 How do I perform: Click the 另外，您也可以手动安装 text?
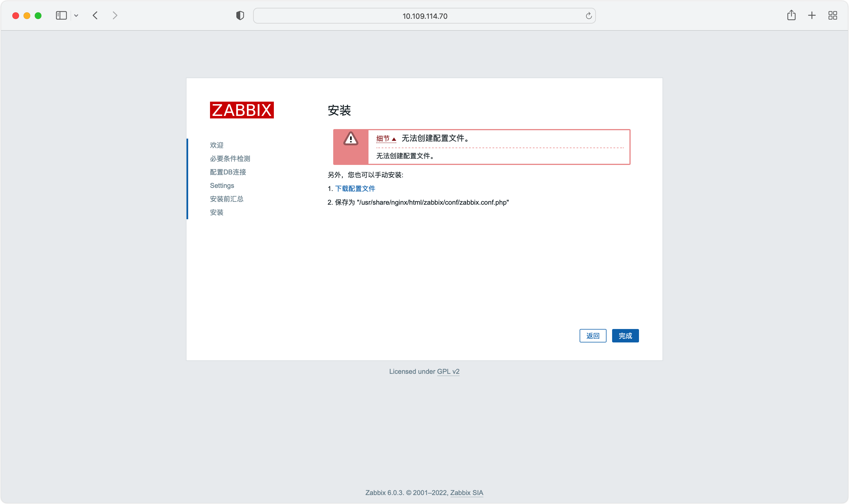tap(365, 175)
